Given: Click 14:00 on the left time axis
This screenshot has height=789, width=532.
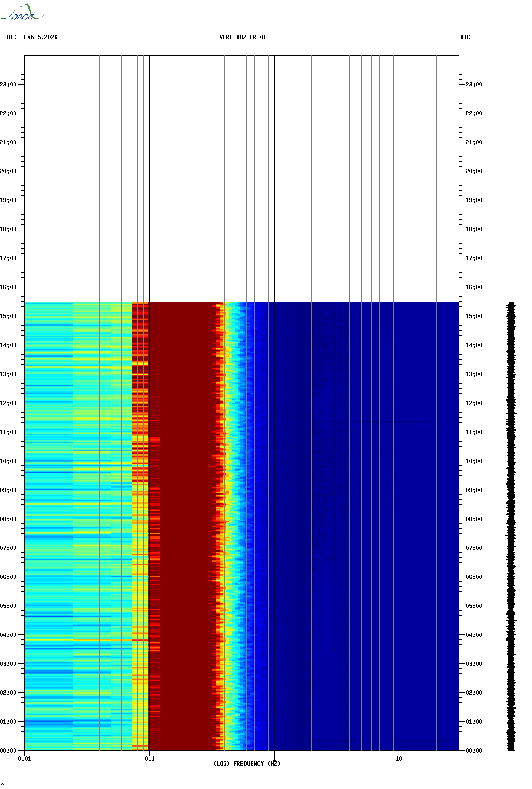Looking at the screenshot, I should tap(8, 345).
